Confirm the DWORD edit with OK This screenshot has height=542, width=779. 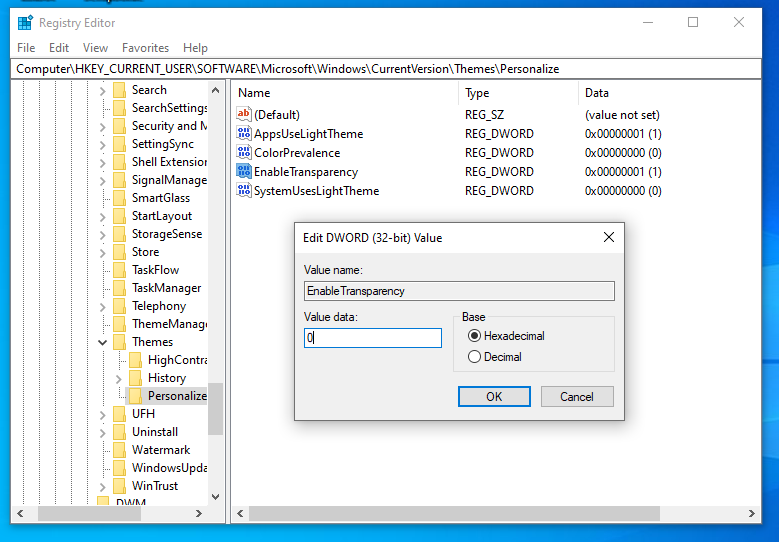click(494, 397)
